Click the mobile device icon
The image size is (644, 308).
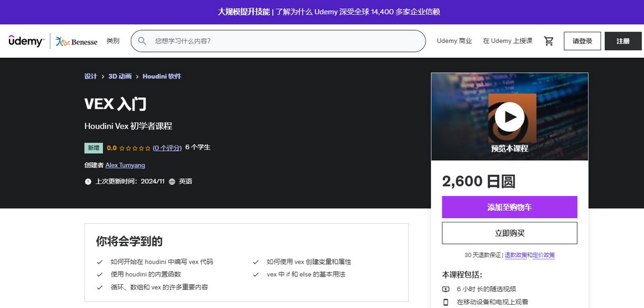[x=446, y=302]
